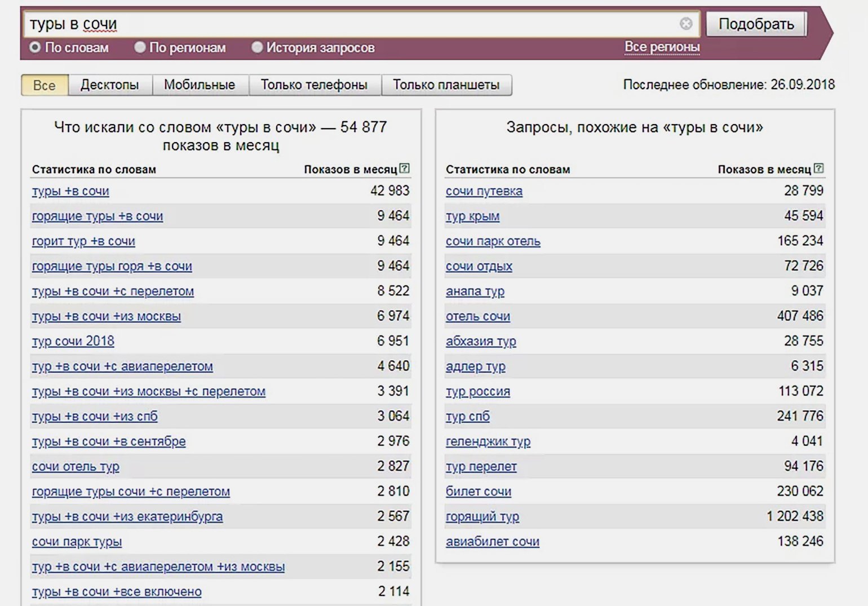Screen dimensions: 868x606
Task: Switch to the 'Мобильные' tab
Action: coord(200,85)
